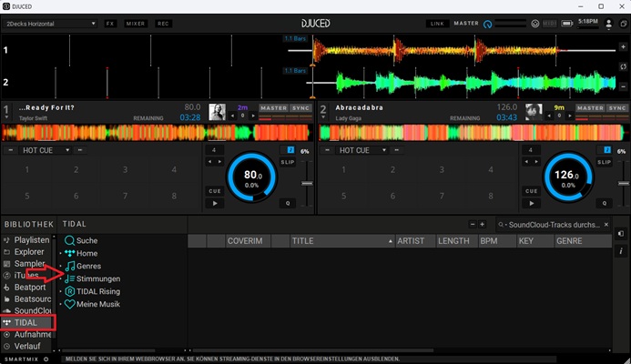Screen dimensions: 631x364
Task: Click the multi-window icon in top bar
Action: click(623, 24)
